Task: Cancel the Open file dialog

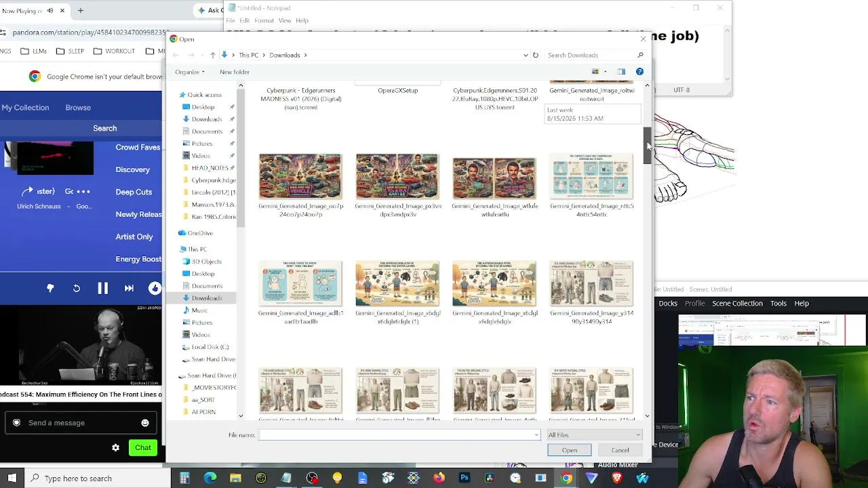Action: pyautogui.click(x=620, y=450)
